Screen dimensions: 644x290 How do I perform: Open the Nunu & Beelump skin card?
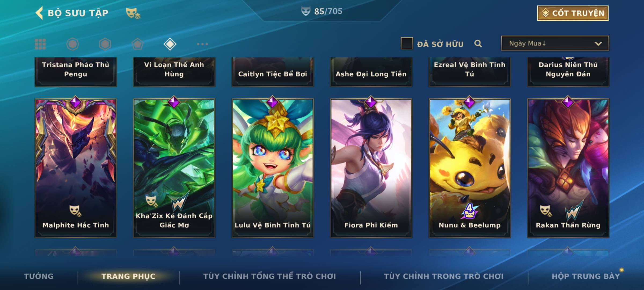(x=470, y=168)
